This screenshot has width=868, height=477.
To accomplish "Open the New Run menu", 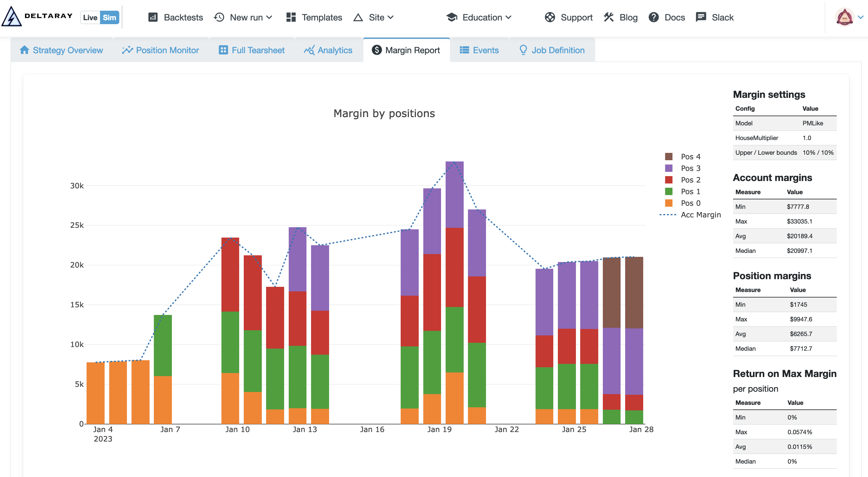I will (x=244, y=17).
